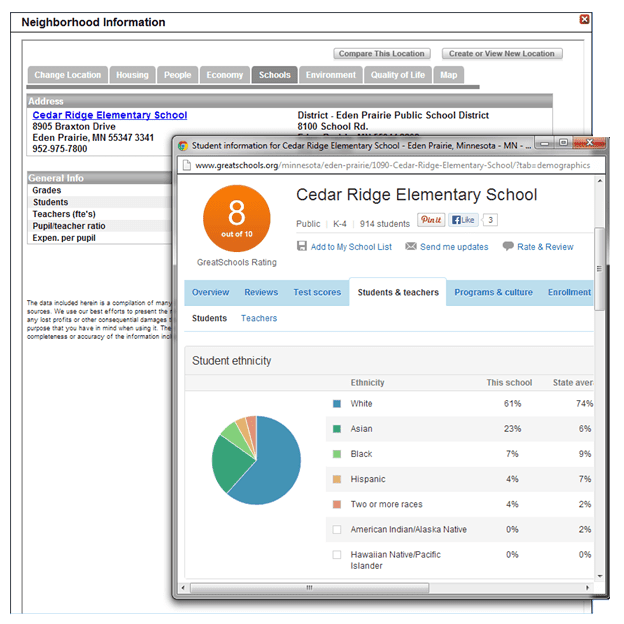Image resolution: width=624 pixels, height=624 pixels.
Task: Open the Programs & culture tab
Action: (x=493, y=292)
